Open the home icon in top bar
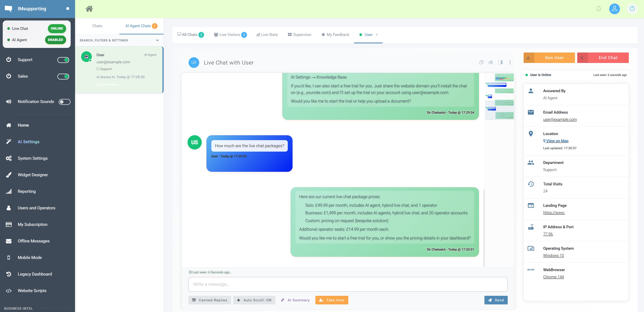Viewport: 644px width, 312px height. click(89, 9)
